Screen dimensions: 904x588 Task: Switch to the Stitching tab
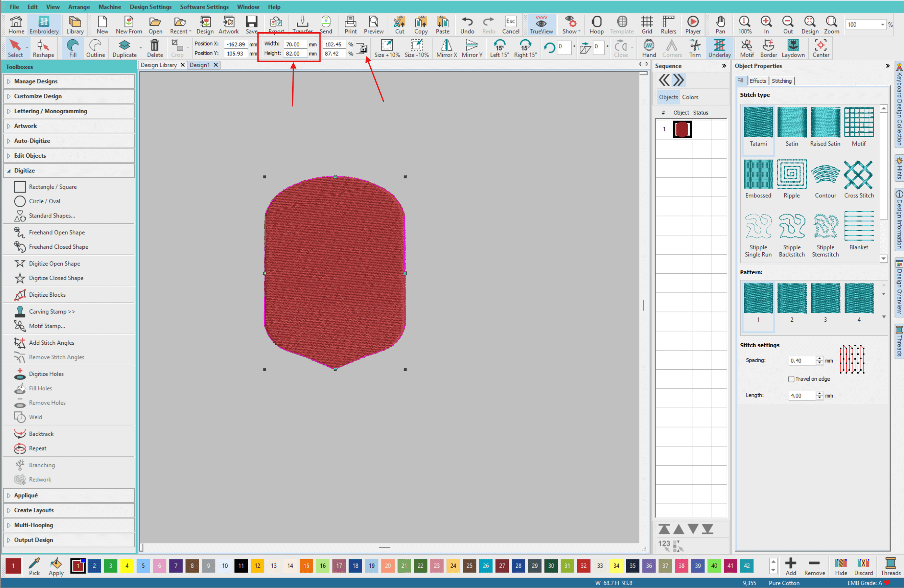[781, 81]
